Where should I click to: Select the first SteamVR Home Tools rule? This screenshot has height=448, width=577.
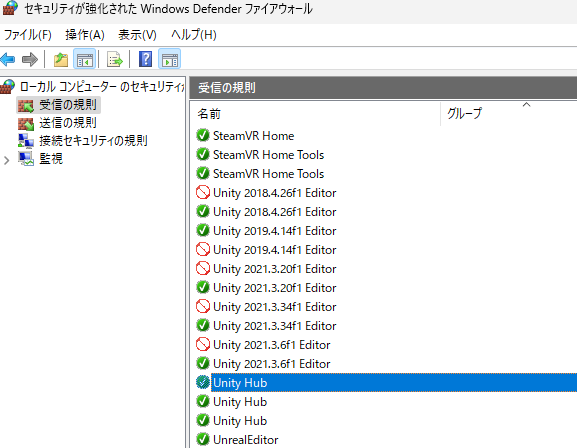point(268,155)
